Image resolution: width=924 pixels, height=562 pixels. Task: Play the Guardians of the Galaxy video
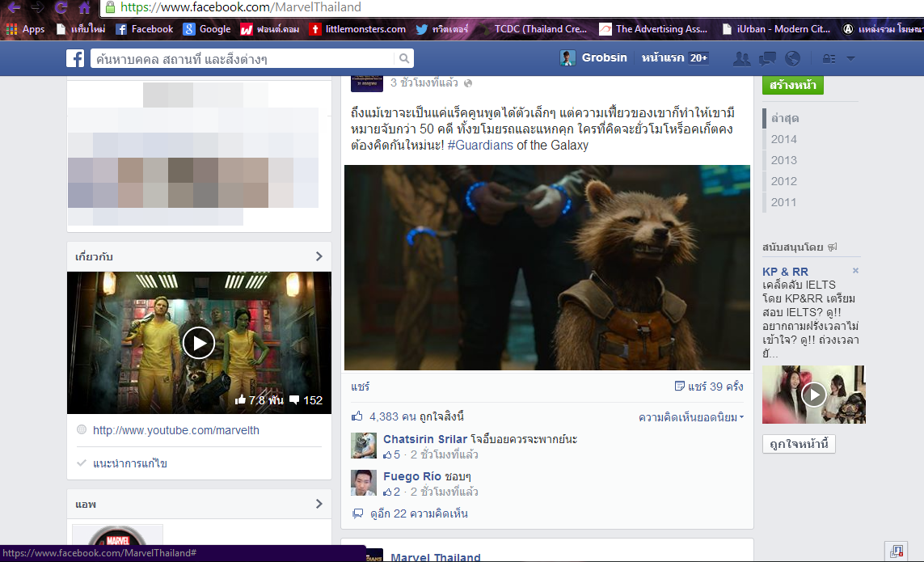pos(199,343)
